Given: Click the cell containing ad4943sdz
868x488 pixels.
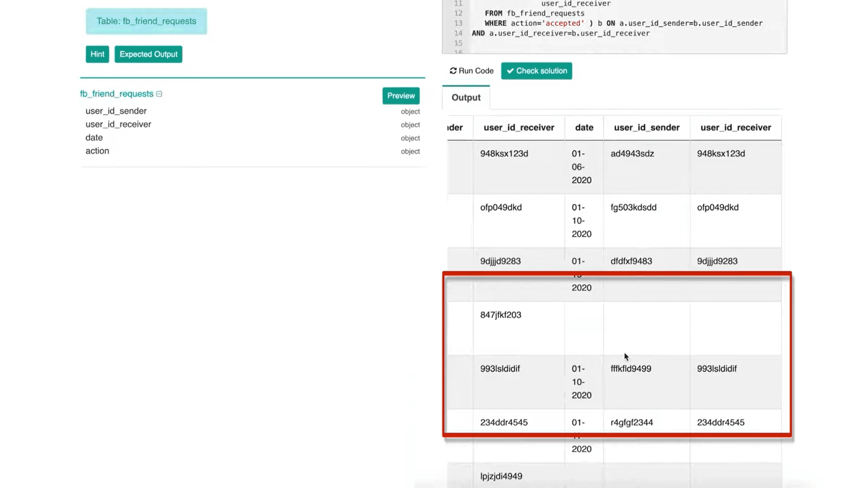Looking at the screenshot, I should [632, 154].
